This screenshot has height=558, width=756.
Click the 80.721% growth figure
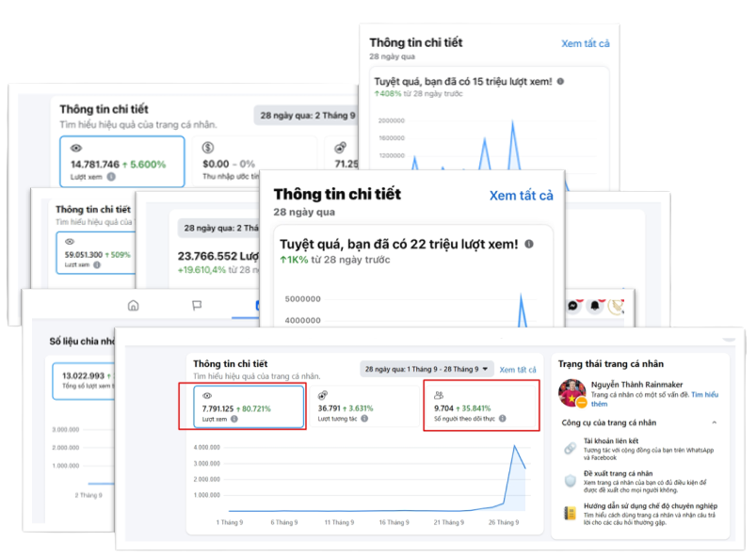pos(253,408)
